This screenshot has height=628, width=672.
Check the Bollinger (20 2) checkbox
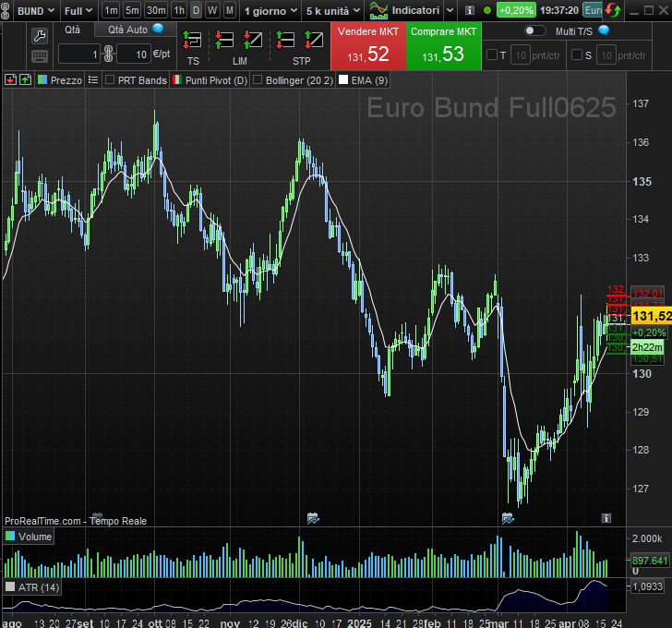point(258,80)
